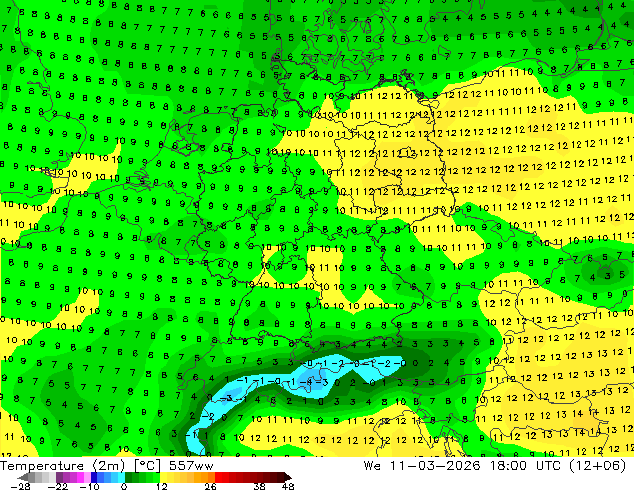This screenshot has height=490, width=634.
Task: Click the "18:00 UTC" time text
Action: point(525,466)
